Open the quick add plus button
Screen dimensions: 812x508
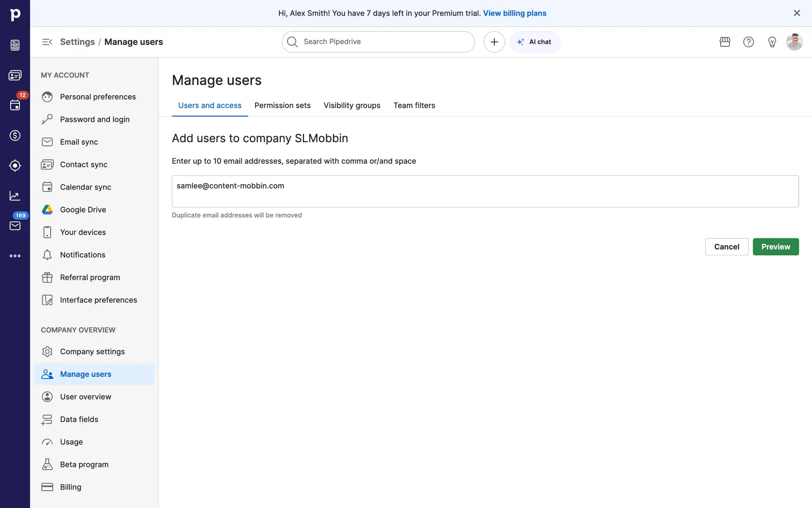pos(494,42)
